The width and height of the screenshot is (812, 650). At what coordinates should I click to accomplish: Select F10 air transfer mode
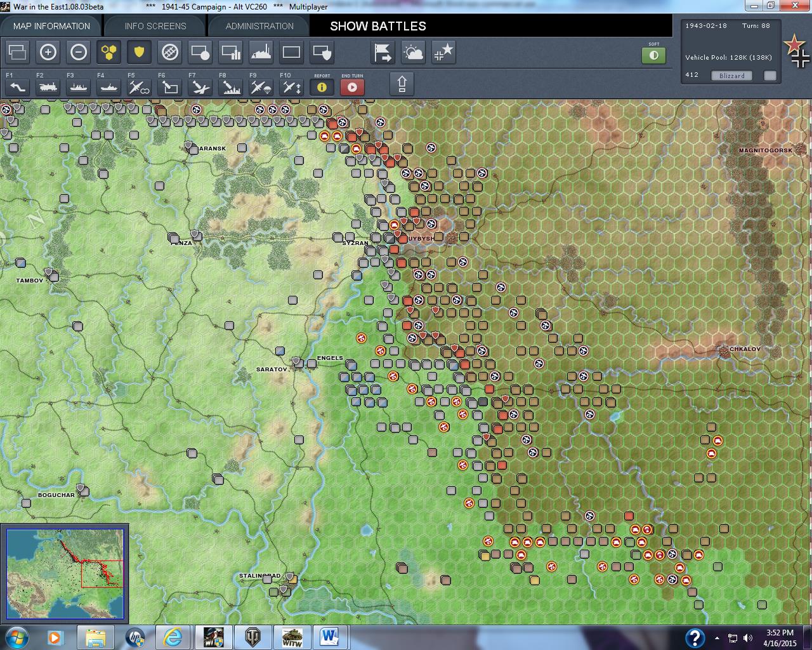point(292,86)
